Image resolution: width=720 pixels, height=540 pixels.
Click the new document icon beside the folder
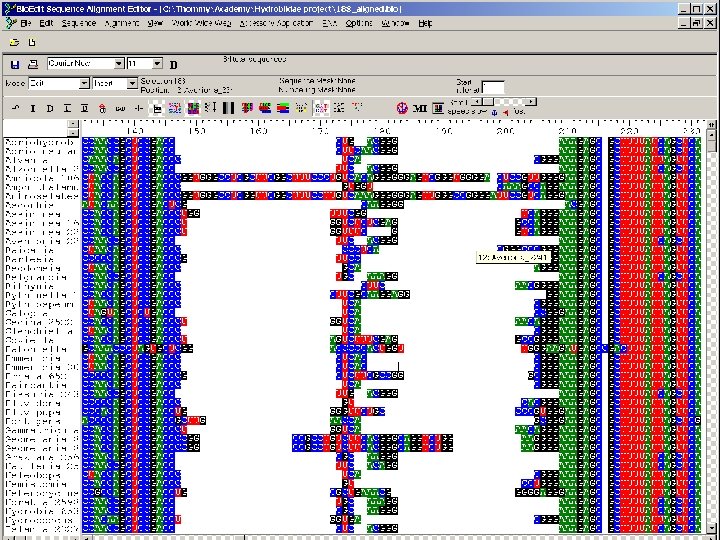click(x=32, y=42)
